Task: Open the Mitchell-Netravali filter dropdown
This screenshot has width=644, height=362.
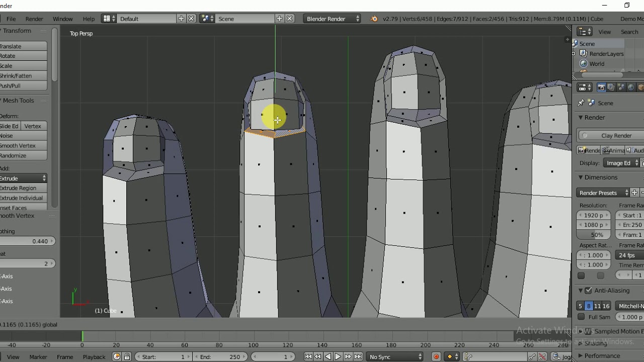Action: [630, 306]
